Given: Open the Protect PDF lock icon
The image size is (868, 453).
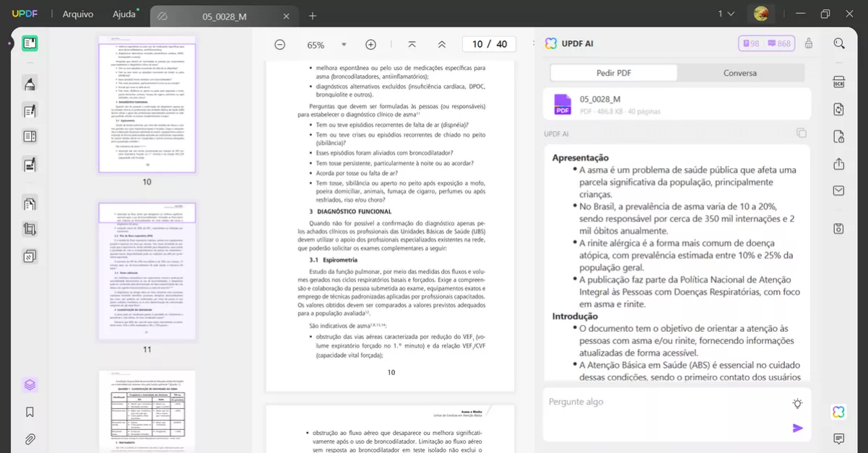Looking at the screenshot, I should tap(838, 136).
